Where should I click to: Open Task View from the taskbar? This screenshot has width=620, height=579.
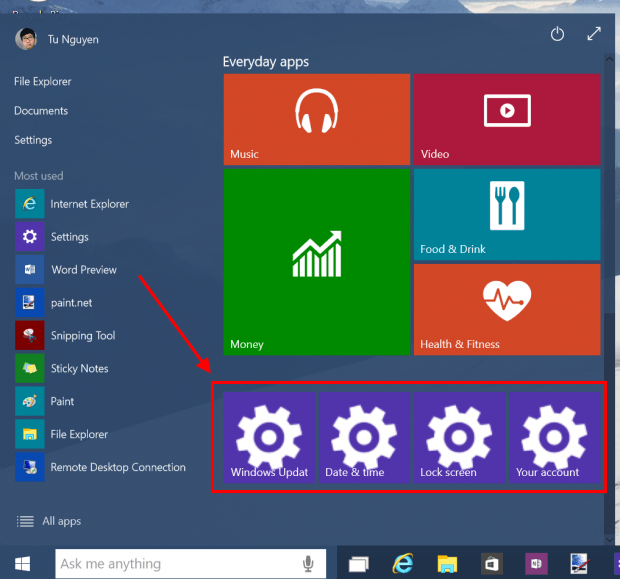pos(359,564)
